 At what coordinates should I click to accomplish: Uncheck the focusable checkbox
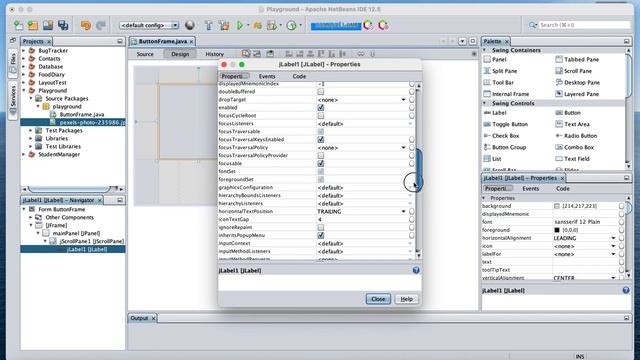321,164
